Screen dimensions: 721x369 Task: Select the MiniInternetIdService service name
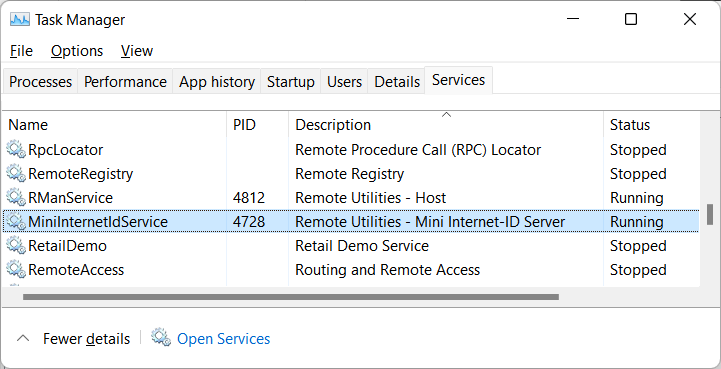98,222
